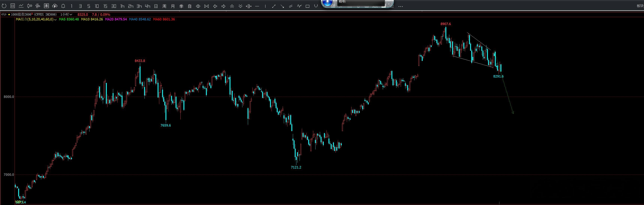Click the cloud lightning order icon

coord(55,6)
